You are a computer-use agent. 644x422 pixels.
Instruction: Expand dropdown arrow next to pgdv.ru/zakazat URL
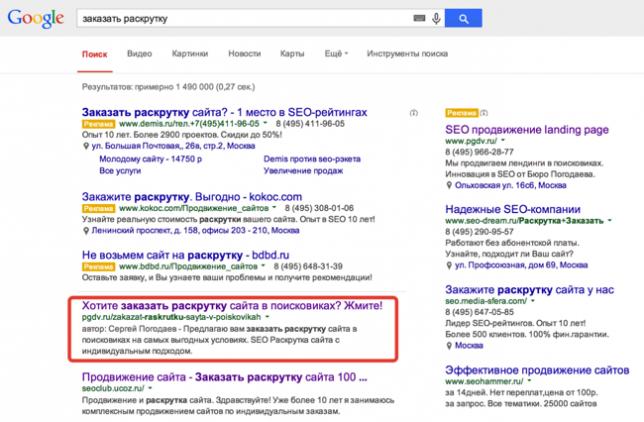(267, 317)
